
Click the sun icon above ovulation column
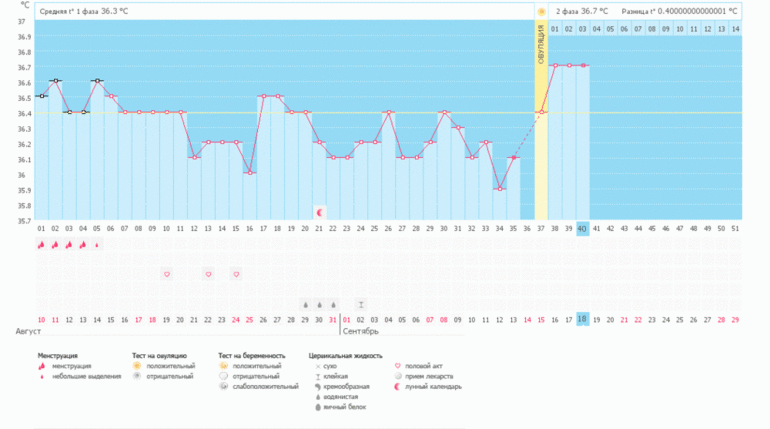[541, 11]
